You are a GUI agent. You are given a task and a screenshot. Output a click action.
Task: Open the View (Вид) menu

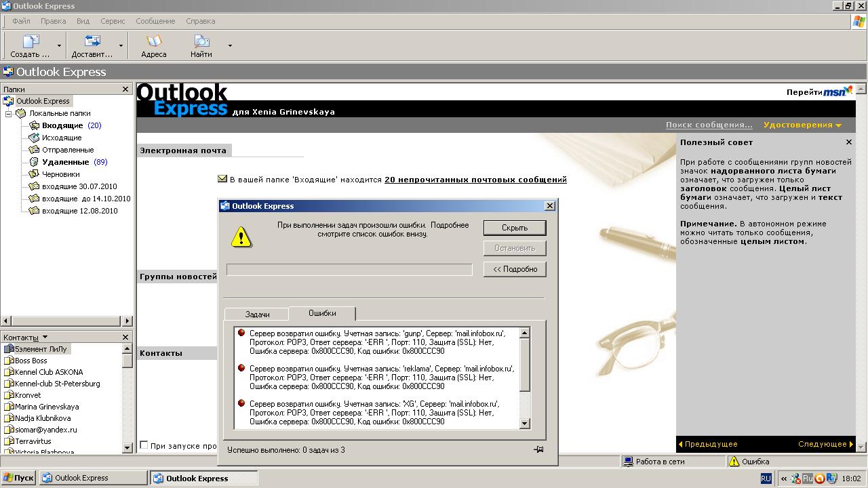pos(83,21)
